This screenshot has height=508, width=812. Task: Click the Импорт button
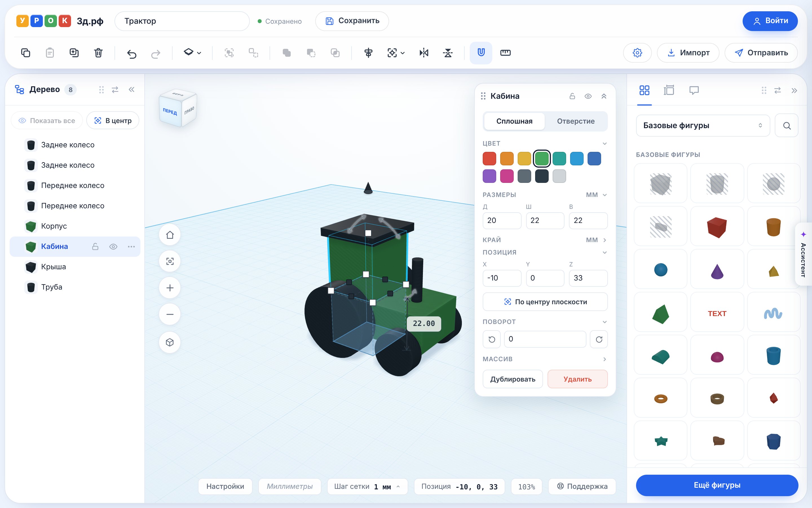688,53
